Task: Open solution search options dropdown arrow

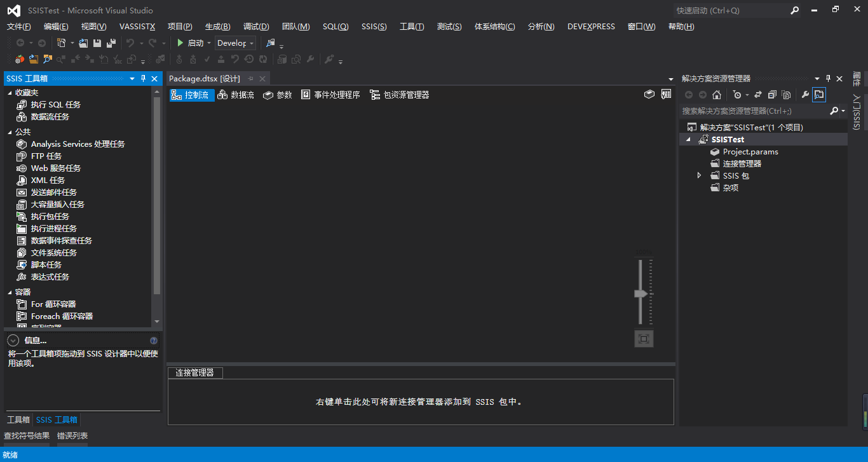Action: [x=843, y=111]
